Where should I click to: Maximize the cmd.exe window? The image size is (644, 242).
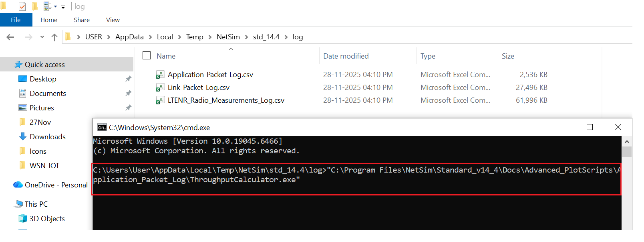[590, 127]
